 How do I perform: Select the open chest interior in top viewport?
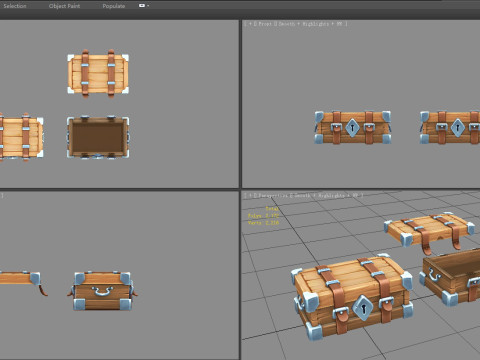tap(98, 137)
